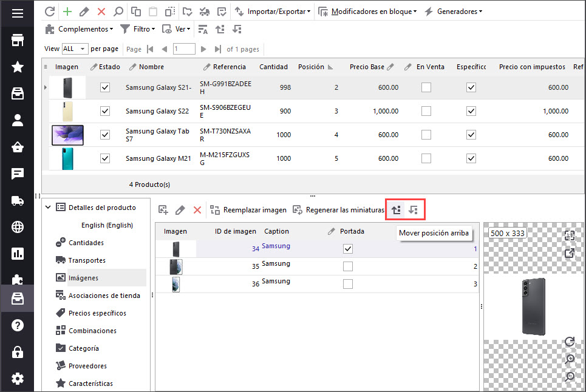Select Transportes in product details
Screen dimensions: 586x392
point(87,260)
